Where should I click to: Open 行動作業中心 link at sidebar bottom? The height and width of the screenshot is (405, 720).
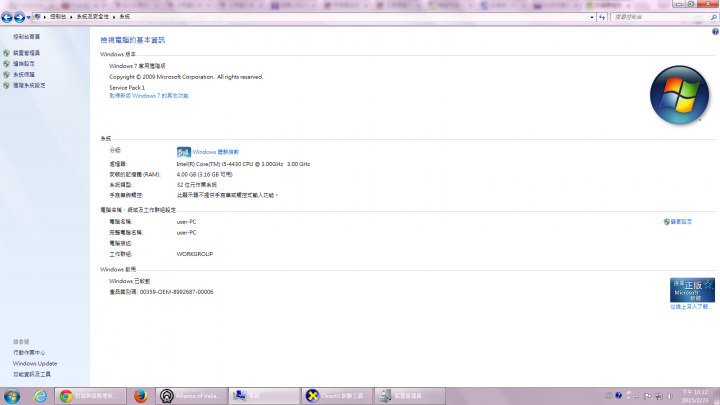[29, 353]
